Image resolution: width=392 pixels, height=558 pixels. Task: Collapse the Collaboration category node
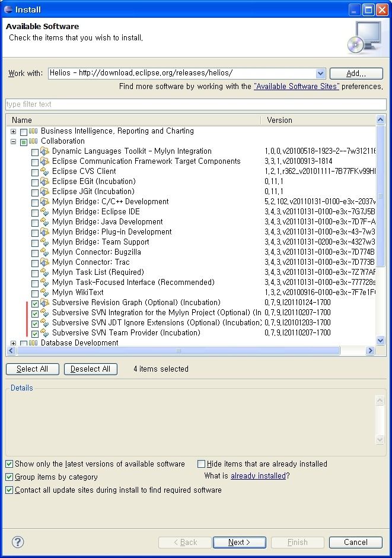pos(13,142)
